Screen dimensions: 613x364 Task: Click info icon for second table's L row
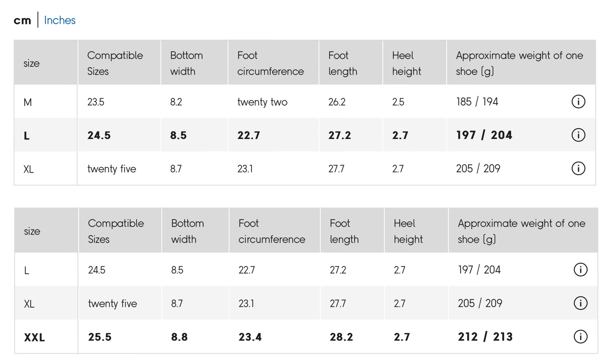pyautogui.click(x=581, y=270)
